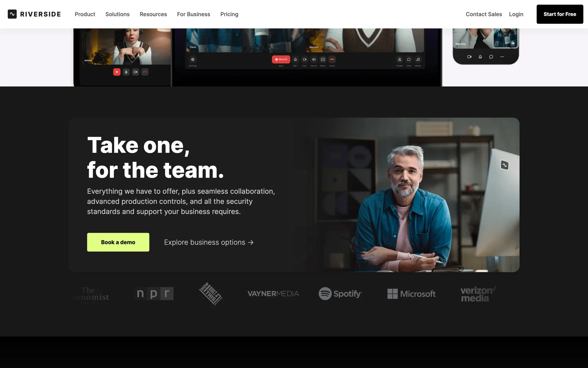
Task: Click the Riverside logo icon
Action: (12, 14)
